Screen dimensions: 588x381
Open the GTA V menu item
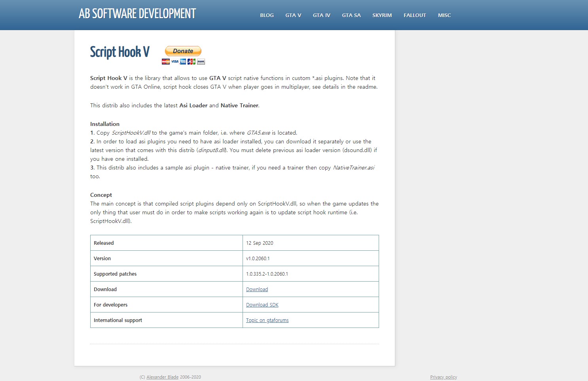tap(293, 15)
